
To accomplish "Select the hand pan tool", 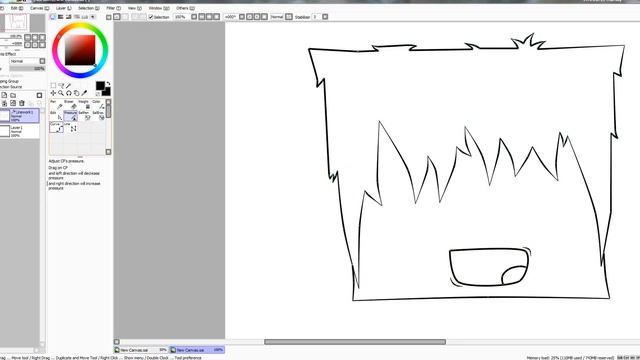I will point(76,93).
